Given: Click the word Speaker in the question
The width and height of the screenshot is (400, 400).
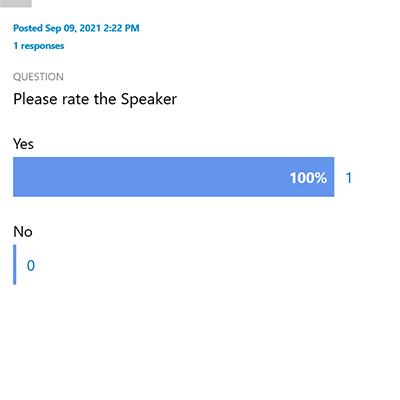Looking at the screenshot, I should pyautogui.click(x=149, y=99).
